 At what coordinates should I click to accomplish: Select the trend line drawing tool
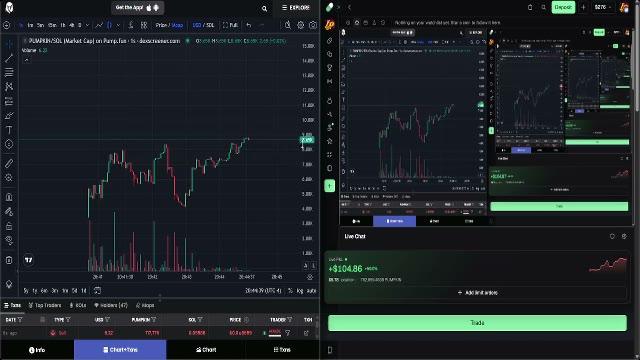[x=9, y=58]
